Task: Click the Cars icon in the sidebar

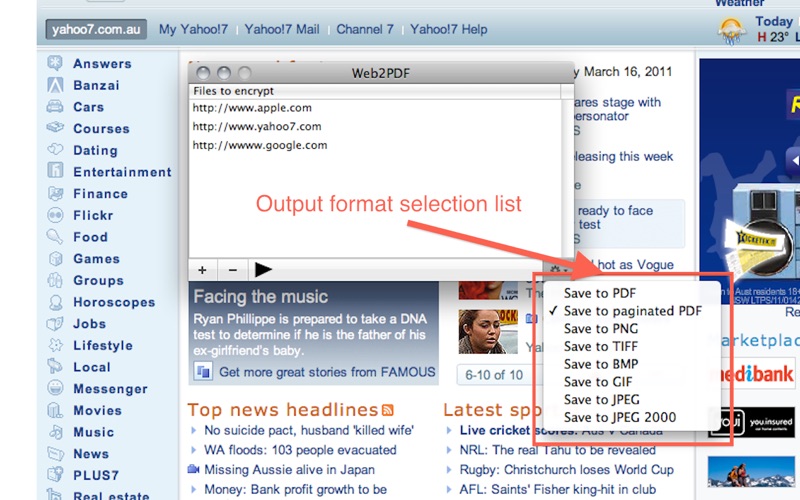Action: click(x=55, y=107)
